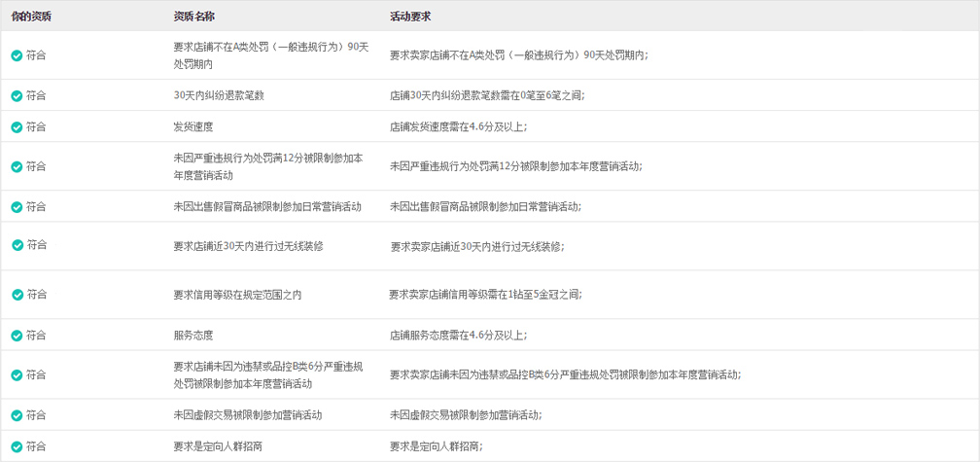Click requirement text 未因出售假冒商品被限制参加日常营销活动;
Screen dimensions: 980x462
click(486, 207)
